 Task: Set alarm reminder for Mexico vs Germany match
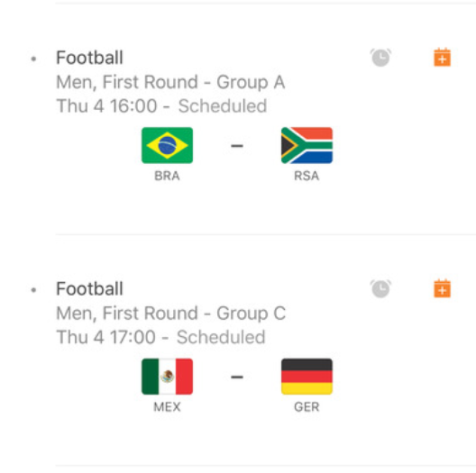pyautogui.click(x=380, y=288)
